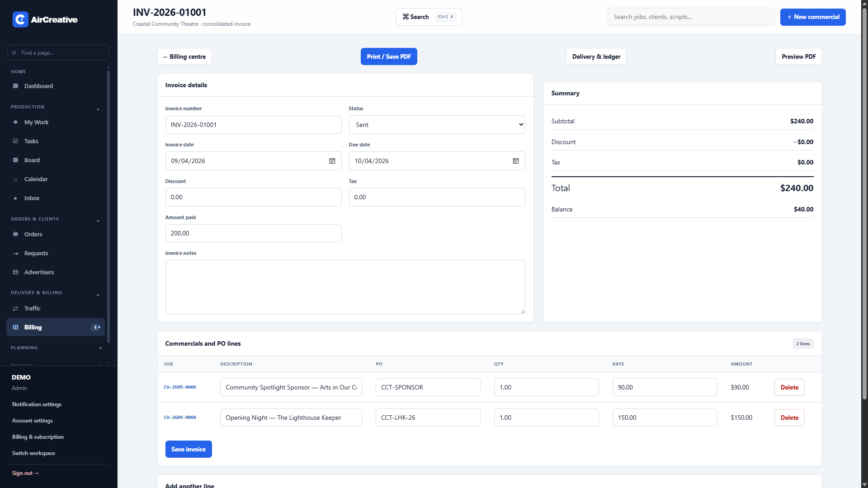Open Advertisers in sidebar
868x488 pixels.
click(56, 272)
